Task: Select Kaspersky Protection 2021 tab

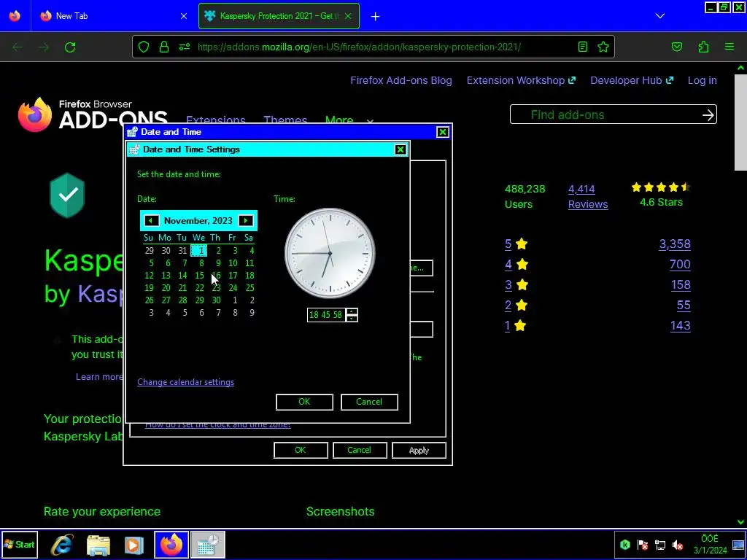Action: pyautogui.click(x=279, y=16)
